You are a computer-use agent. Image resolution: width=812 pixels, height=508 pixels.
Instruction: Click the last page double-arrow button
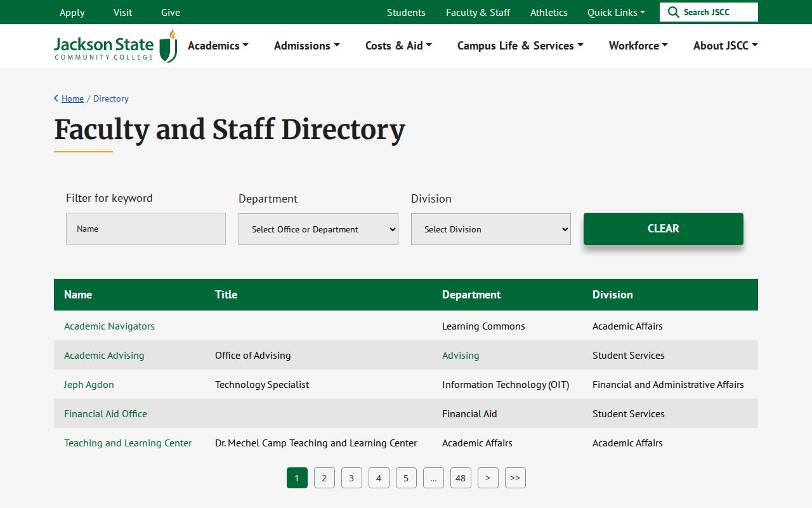click(515, 478)
